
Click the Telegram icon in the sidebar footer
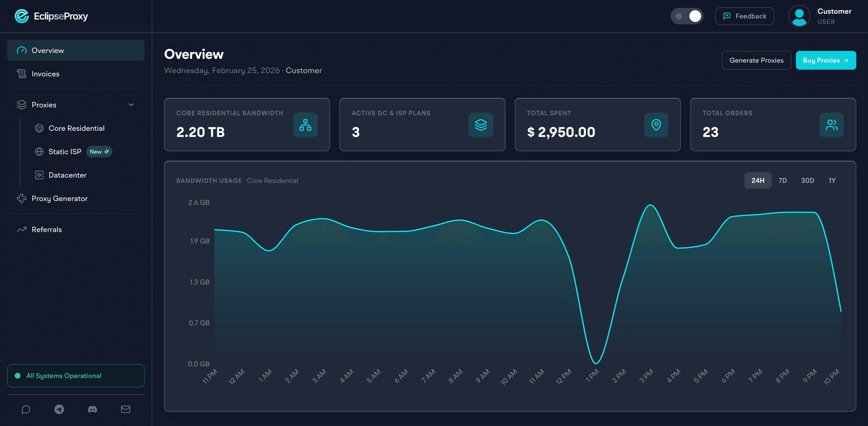(59, 410)
